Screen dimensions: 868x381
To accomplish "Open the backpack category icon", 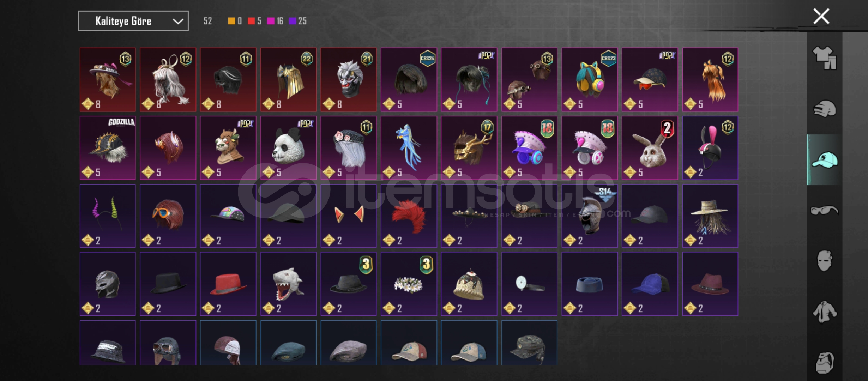I will (824, 362).
